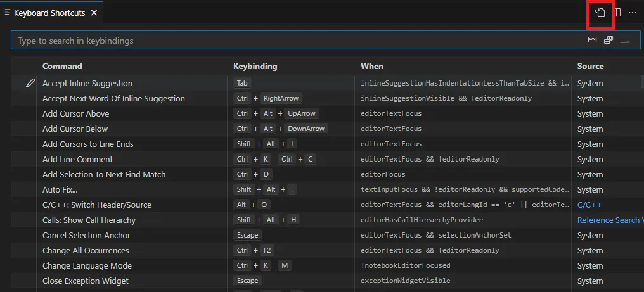Click the Split Editor Right icon
This screenshot has height=292, width=644.
617,13
